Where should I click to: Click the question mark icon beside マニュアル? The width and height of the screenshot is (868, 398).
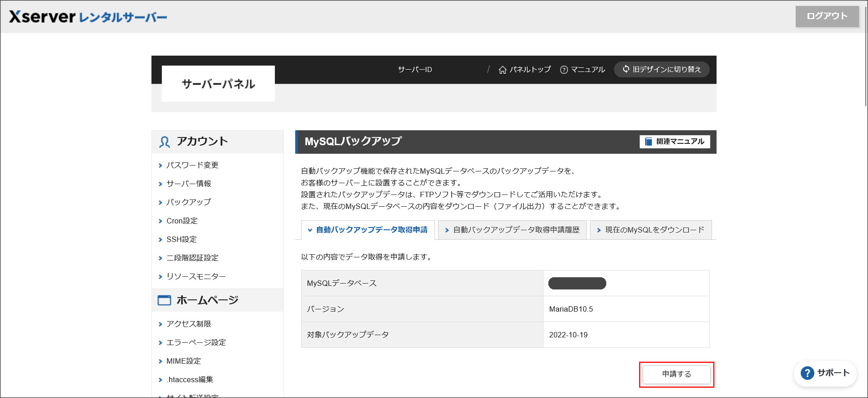coord(564,70)
